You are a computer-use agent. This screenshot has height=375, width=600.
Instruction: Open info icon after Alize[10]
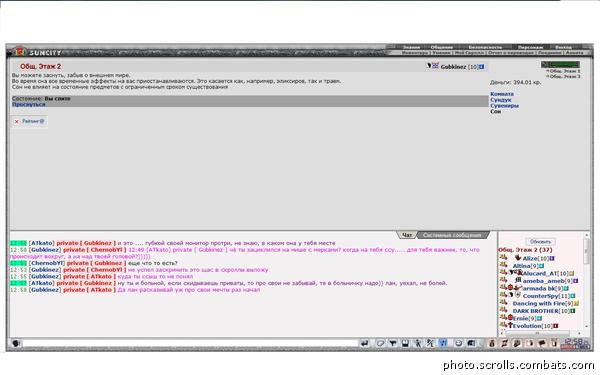pyautogui.click(x=552, y=259)
